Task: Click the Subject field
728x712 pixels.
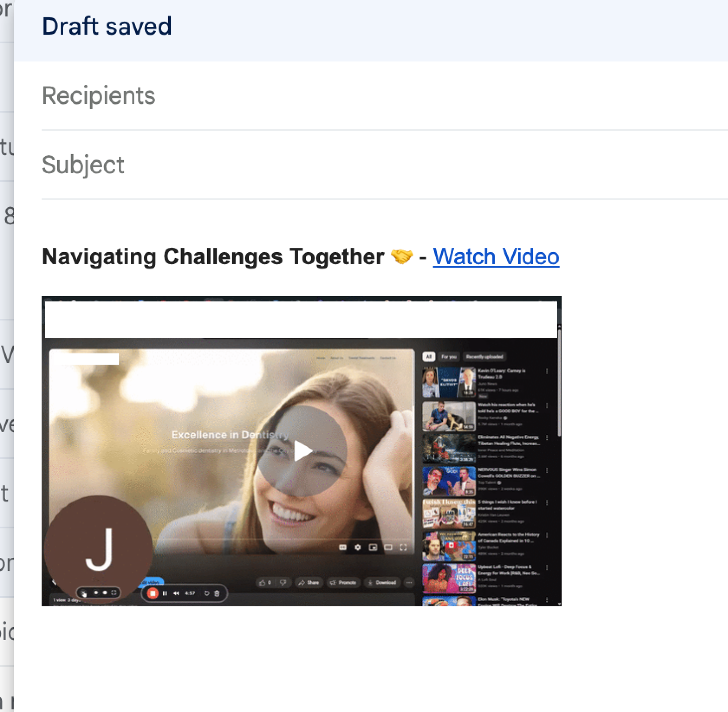Action: tap(385, 165)
